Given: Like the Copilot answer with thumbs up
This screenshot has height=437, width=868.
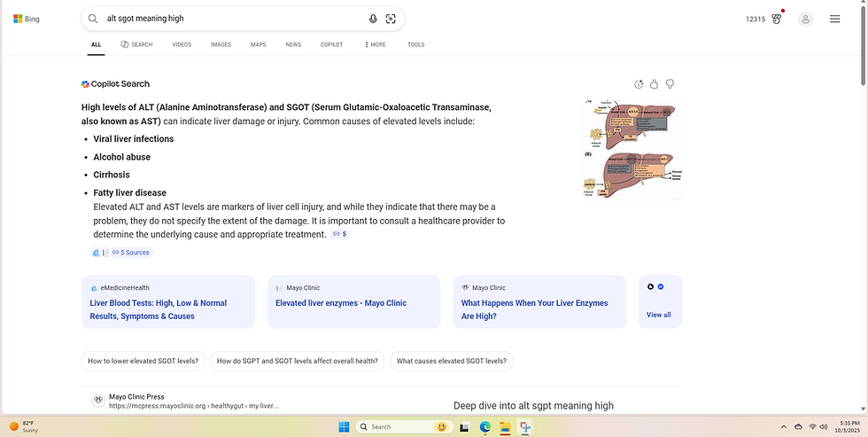Looking at the screenshot, I should (x=655, y=84).
